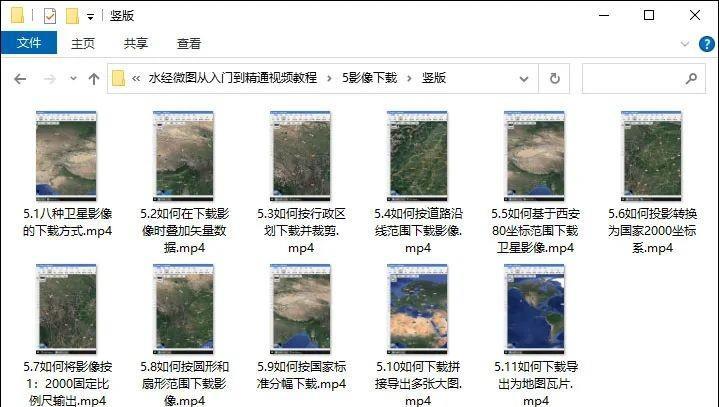Expand the chevron after 5影像下载
This screenshot has width=719, height=407.
click(409, 78)
